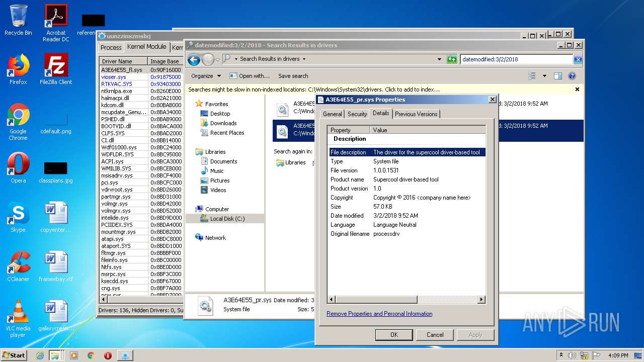Open cdefault.png desktop file
Screen dimensions: 644x362
(x=56, y=122)
